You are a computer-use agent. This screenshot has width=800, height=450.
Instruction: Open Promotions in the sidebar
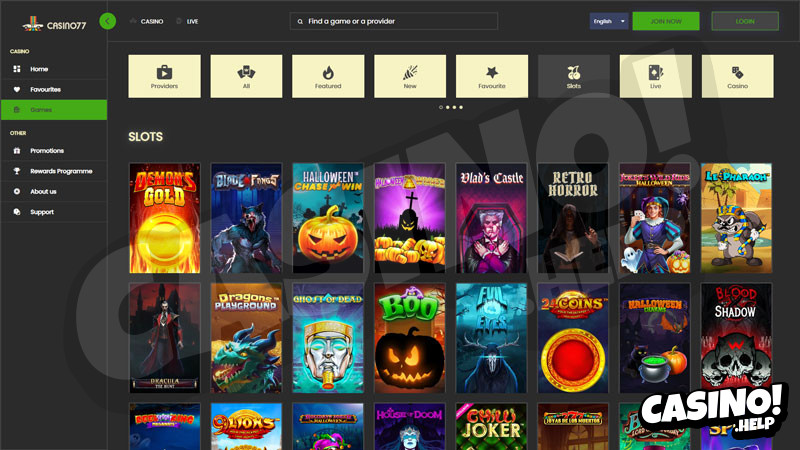54,151
